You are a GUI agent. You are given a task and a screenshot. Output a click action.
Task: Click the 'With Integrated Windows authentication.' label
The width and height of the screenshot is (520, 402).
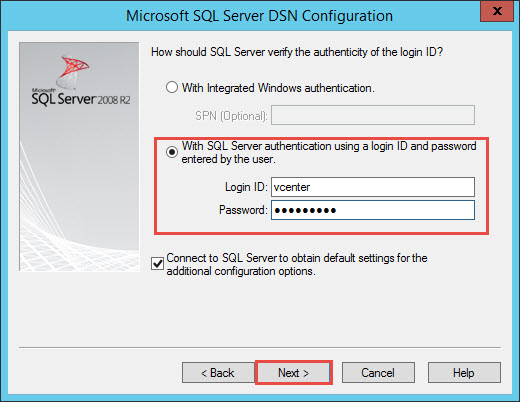tap(278, 88)
